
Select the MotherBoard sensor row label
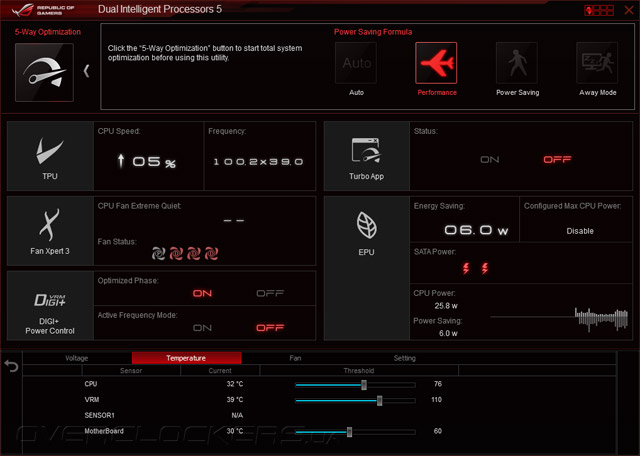tap(104, 431)
